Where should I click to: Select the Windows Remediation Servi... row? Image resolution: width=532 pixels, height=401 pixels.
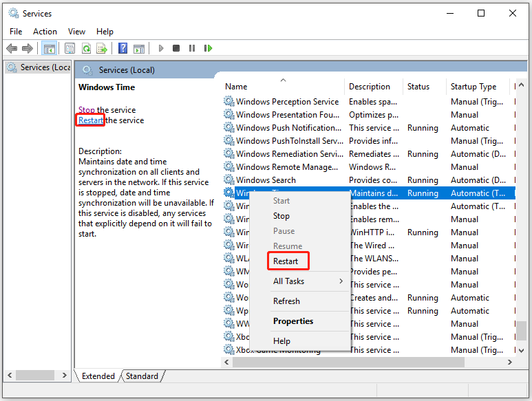coord(369,153)
